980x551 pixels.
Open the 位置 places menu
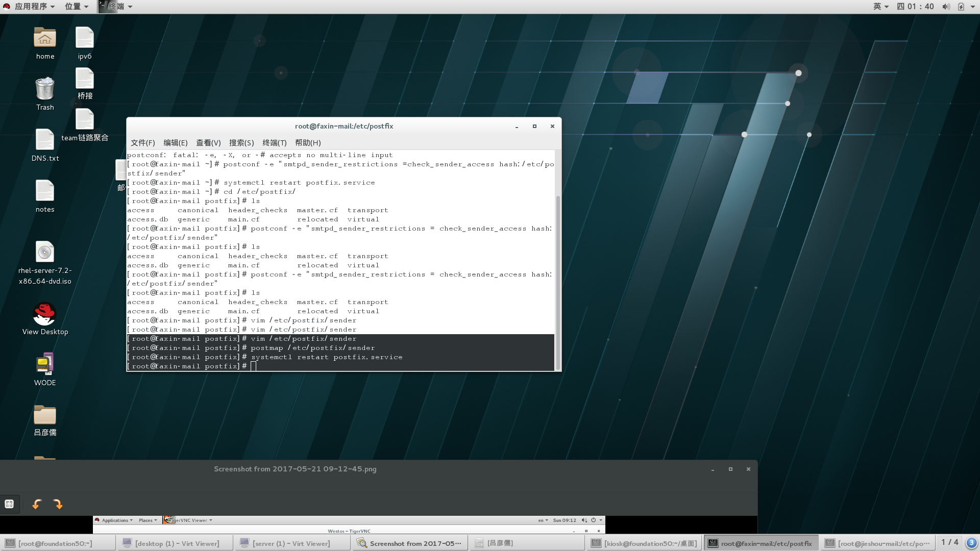coord(77,7)
